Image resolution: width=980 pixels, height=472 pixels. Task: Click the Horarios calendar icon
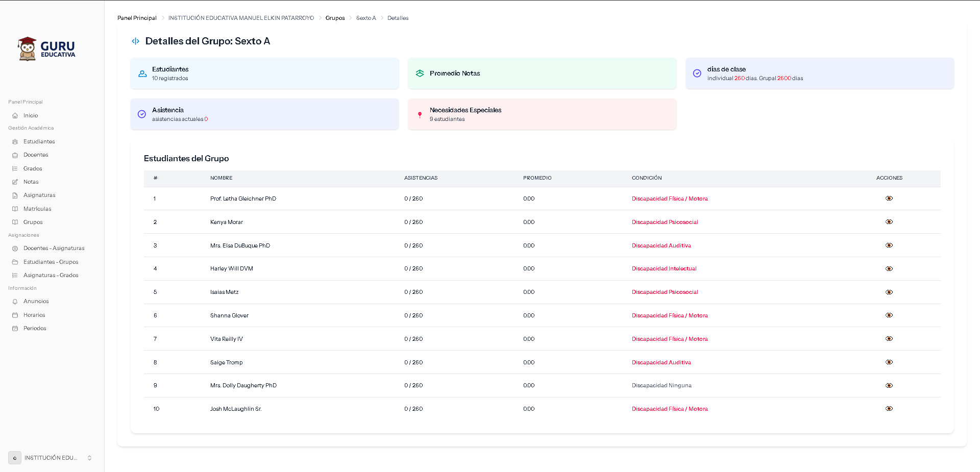click(15, 315)
